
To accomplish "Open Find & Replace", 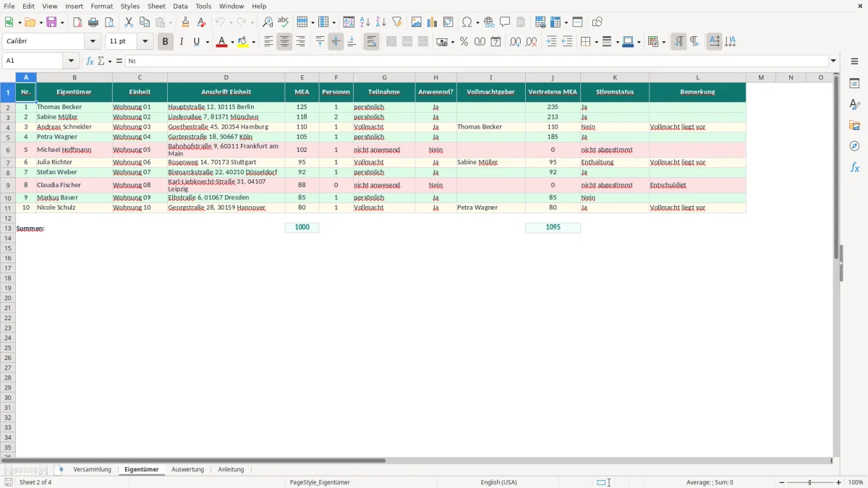I will [x=268, y=22].
